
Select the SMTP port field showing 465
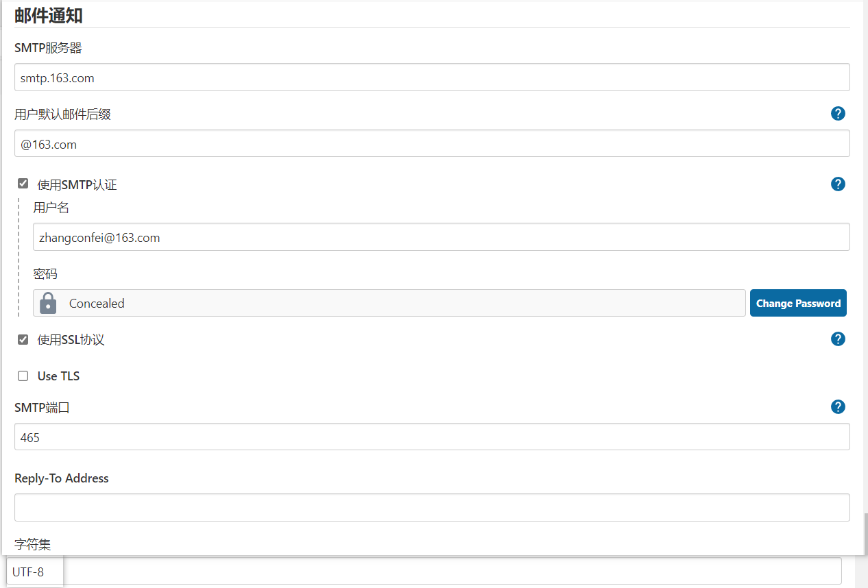click(432, 437)
